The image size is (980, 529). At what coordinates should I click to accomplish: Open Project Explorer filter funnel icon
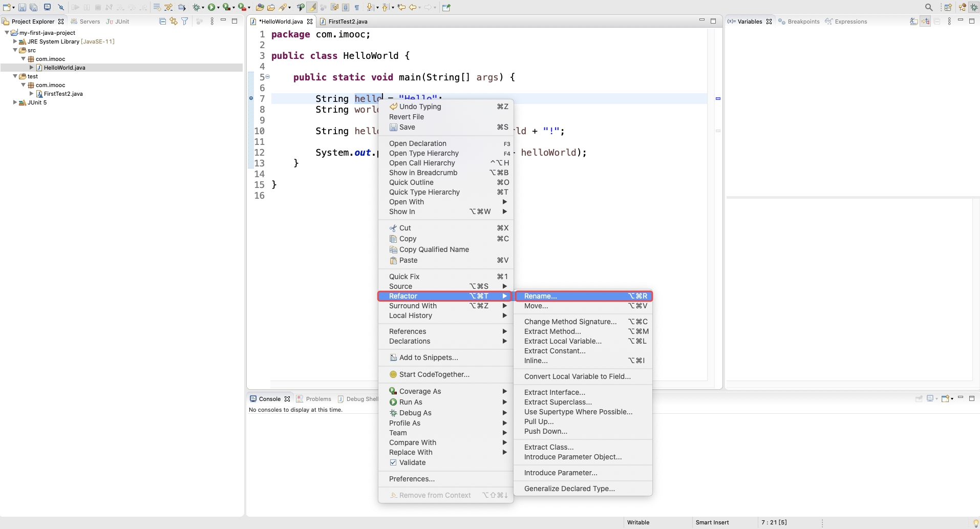(185, 21)
